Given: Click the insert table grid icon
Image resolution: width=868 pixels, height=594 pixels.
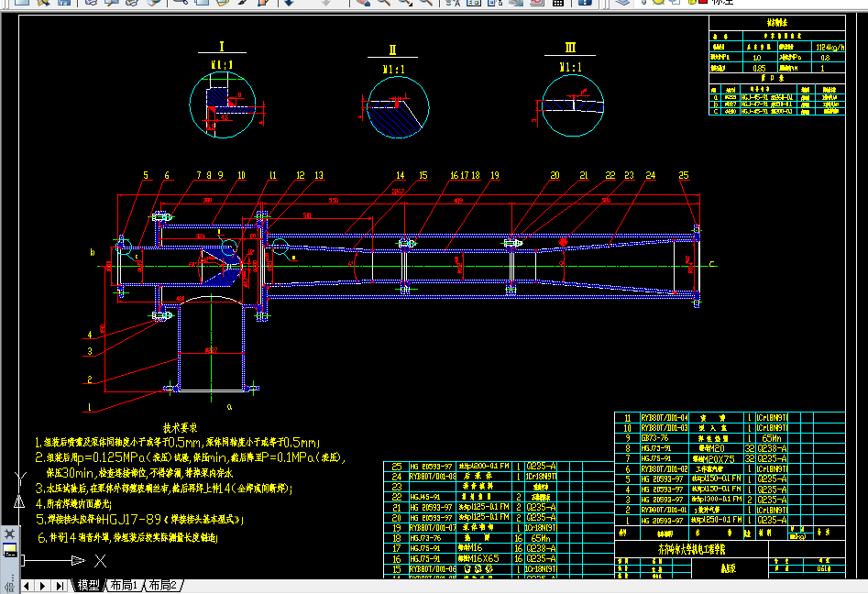Looking at the screenshot, I should tap(558, 2).
